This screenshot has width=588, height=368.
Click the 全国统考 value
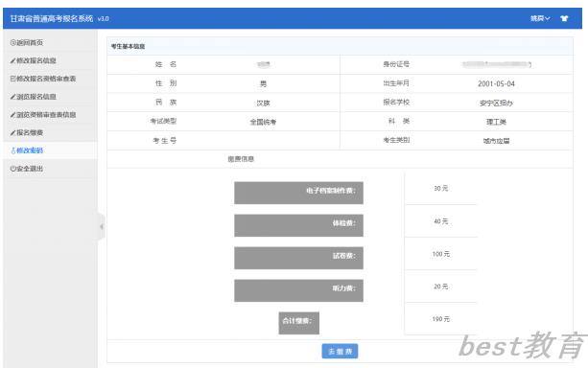click(x=263, y=122)
